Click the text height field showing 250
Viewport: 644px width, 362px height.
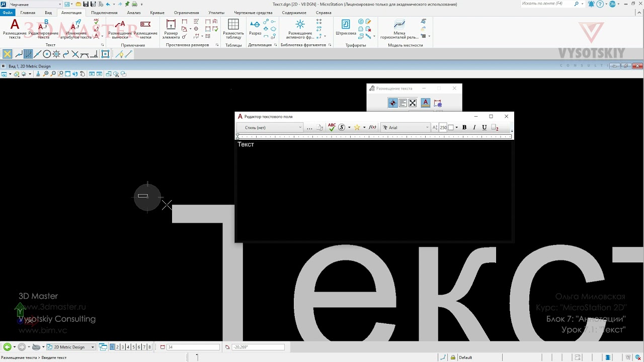443,128
